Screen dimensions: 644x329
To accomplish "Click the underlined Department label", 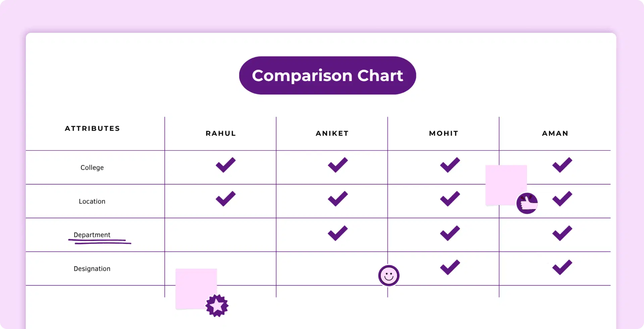I will coord(92,235).
